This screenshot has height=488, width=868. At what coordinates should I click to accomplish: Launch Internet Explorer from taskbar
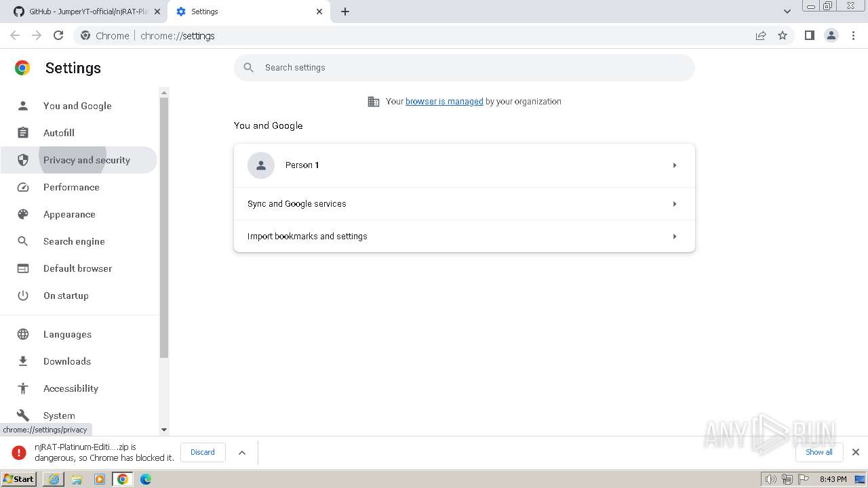54,479
